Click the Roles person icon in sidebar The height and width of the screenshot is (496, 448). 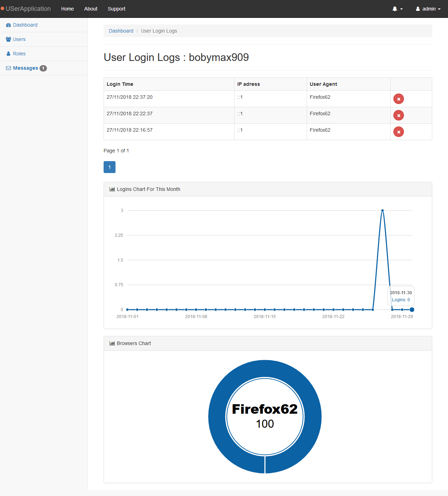click(x=8, y=54)
